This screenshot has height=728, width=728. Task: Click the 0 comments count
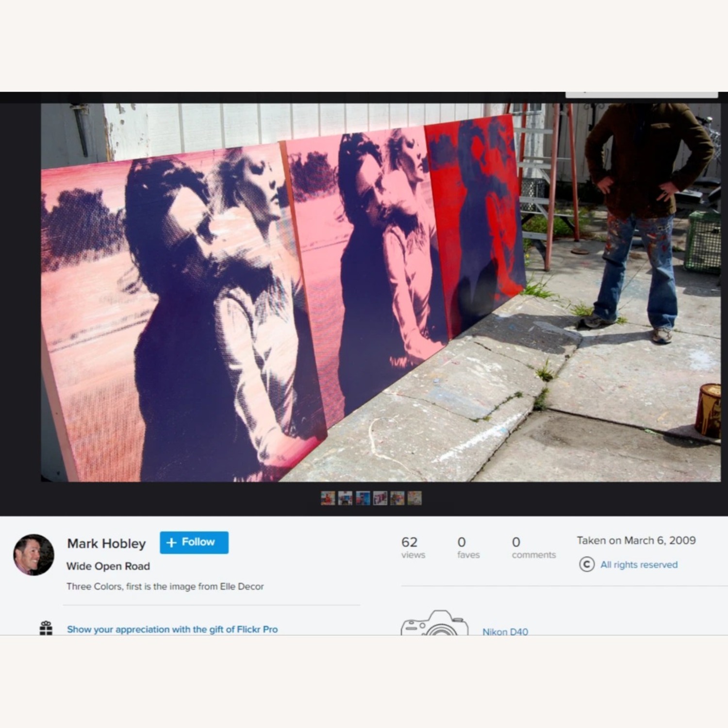[533, 547]
